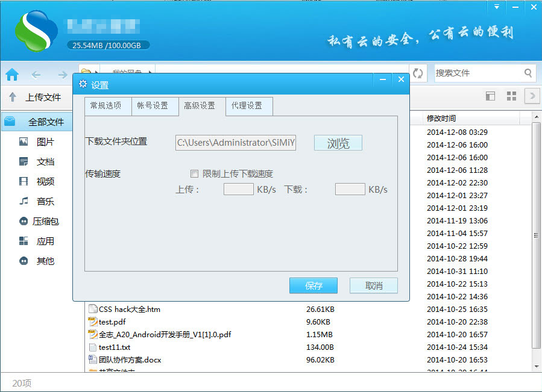This screenshot has width=542, height=392.
Task: Enable the 限制上传下载速度 speed limit checkbox
Action: 194,173
